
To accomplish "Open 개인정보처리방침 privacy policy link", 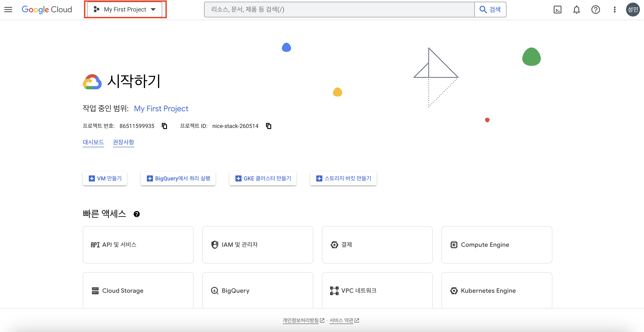I will click(303, 320).
